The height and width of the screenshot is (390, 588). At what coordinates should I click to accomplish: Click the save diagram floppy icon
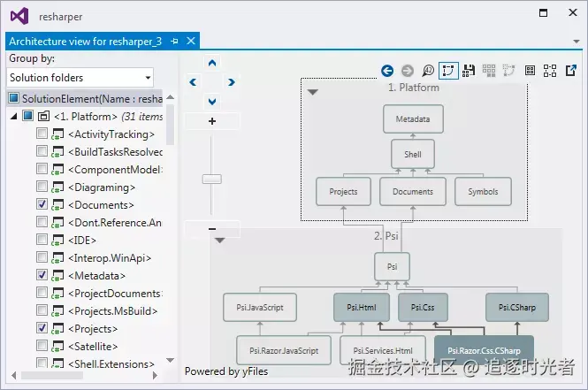469,70
